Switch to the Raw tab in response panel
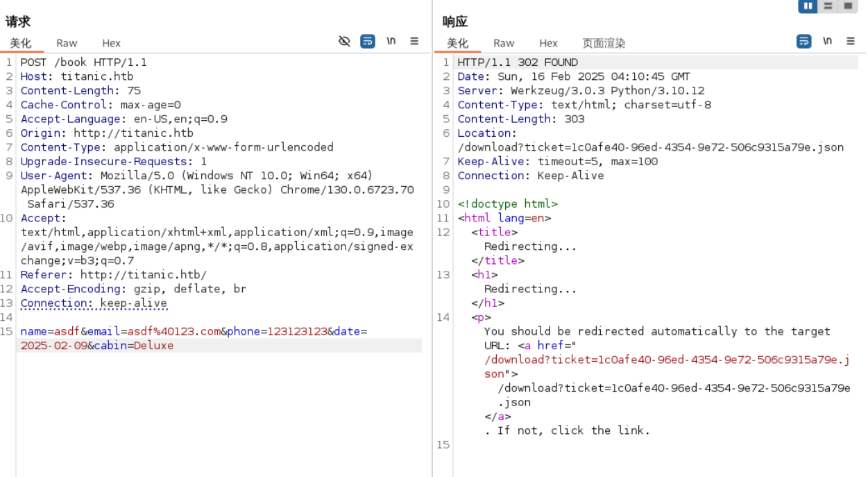The width and height of the screenshot is (868, 477). pyautogui.click(x=504, y=43)
